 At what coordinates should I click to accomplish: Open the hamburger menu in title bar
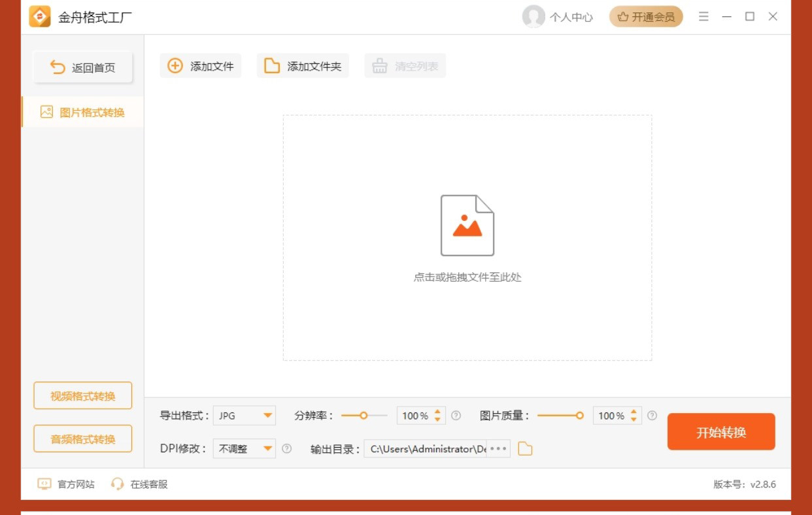click(703, 16)
